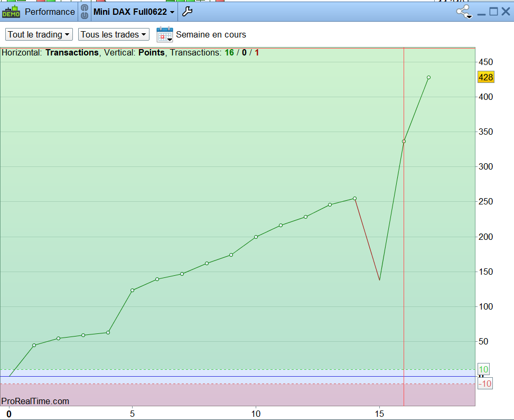The image size is (514, 420).
Task: Click the ProRealTime.com link
Action: [x=35, y=401]
